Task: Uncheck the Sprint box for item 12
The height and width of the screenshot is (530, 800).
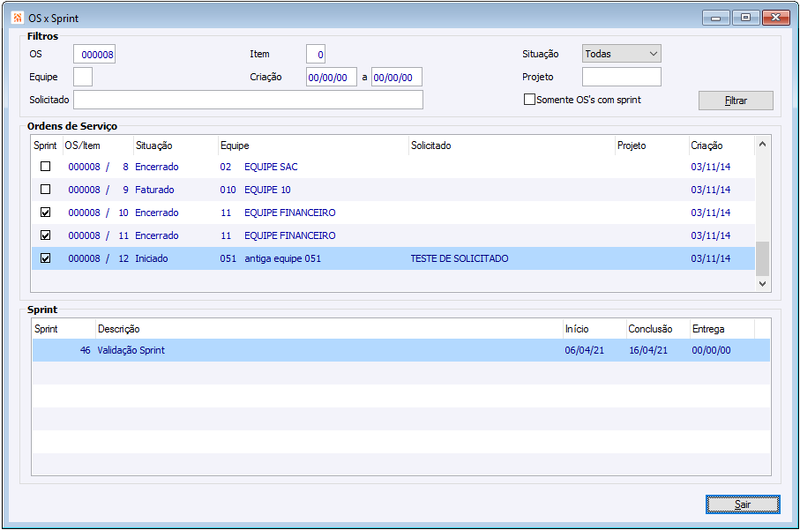Action: (45, 258)
